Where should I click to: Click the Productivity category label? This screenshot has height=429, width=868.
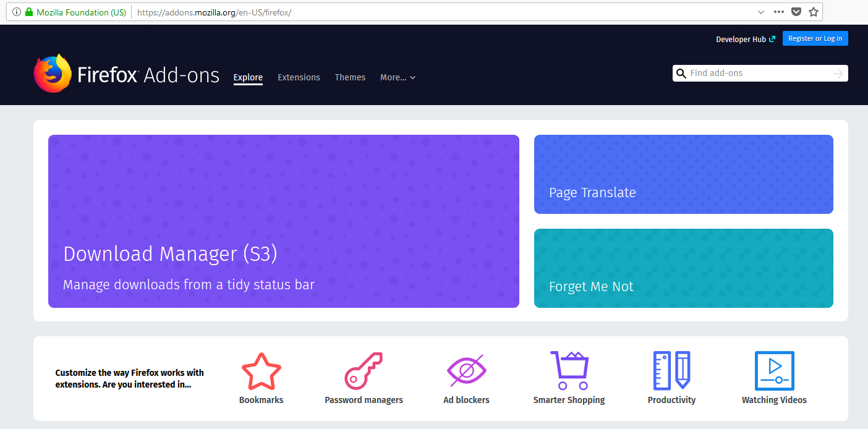pos(671,400)
